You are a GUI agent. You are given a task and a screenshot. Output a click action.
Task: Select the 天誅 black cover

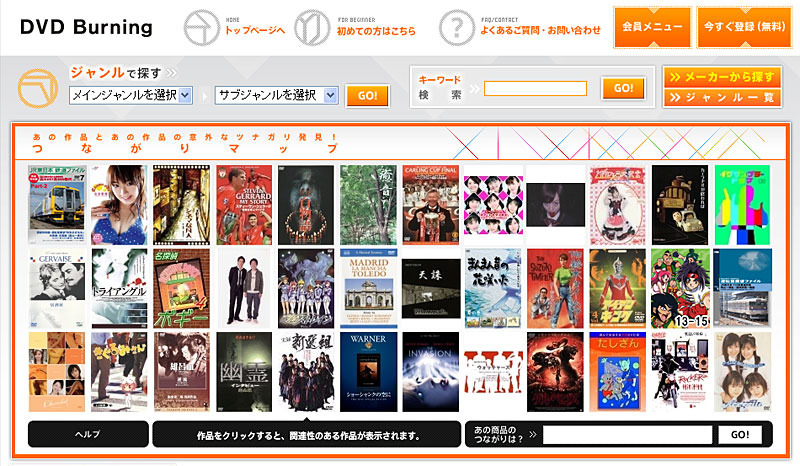431,288
